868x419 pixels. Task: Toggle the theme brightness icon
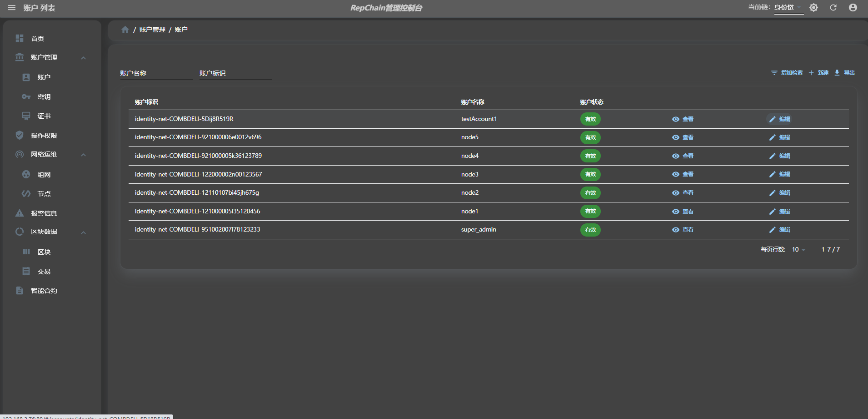[x=813, y=8]
